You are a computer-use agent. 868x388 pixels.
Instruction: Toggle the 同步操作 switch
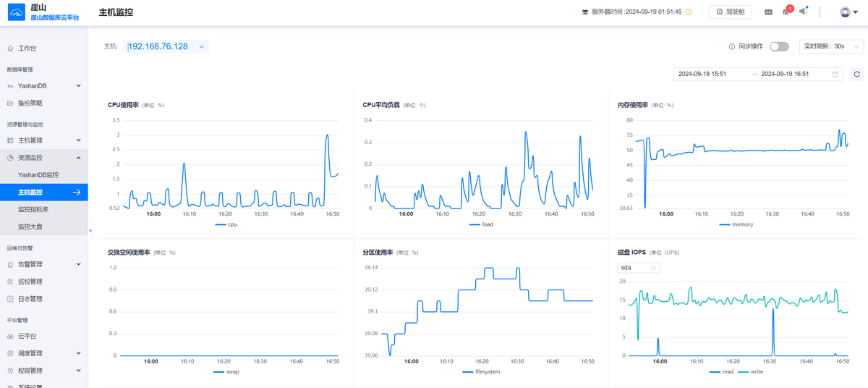tap(779, 46)
